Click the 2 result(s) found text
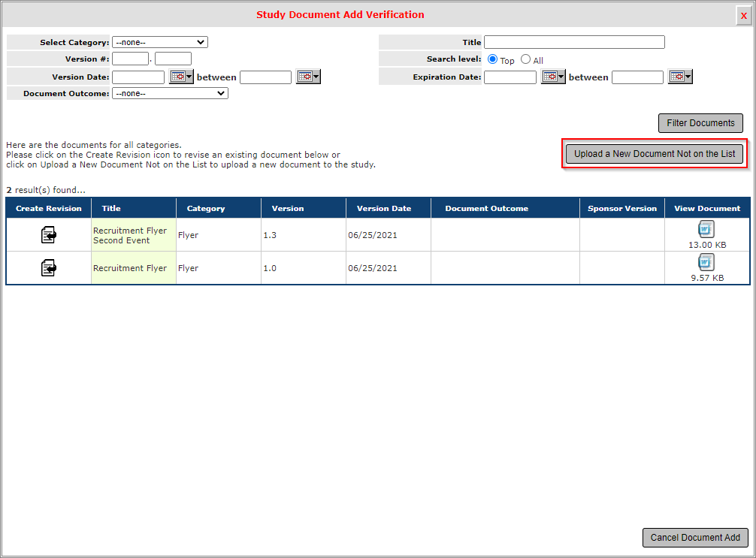 pos(46,190)
